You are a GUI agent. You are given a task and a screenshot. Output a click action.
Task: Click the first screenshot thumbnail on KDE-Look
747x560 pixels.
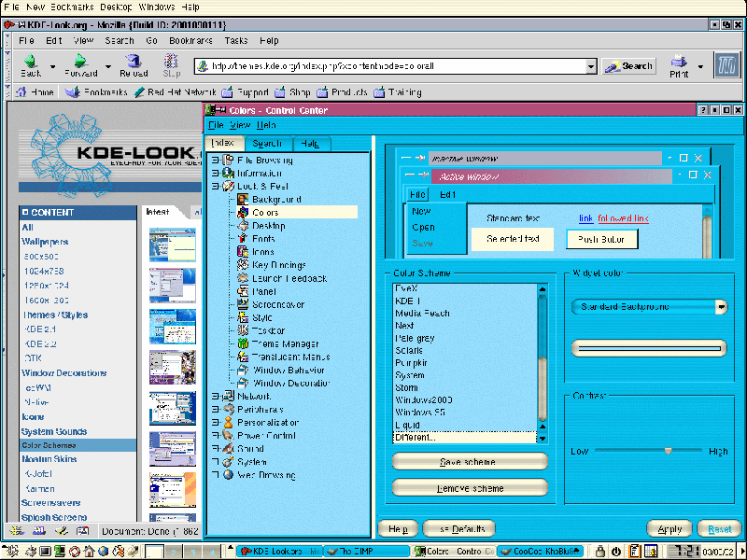173,245
